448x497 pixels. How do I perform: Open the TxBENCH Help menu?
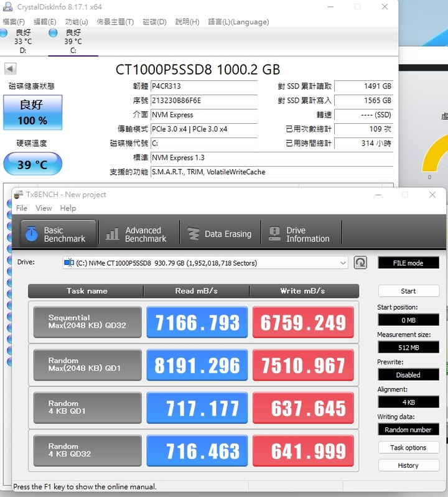68,208
